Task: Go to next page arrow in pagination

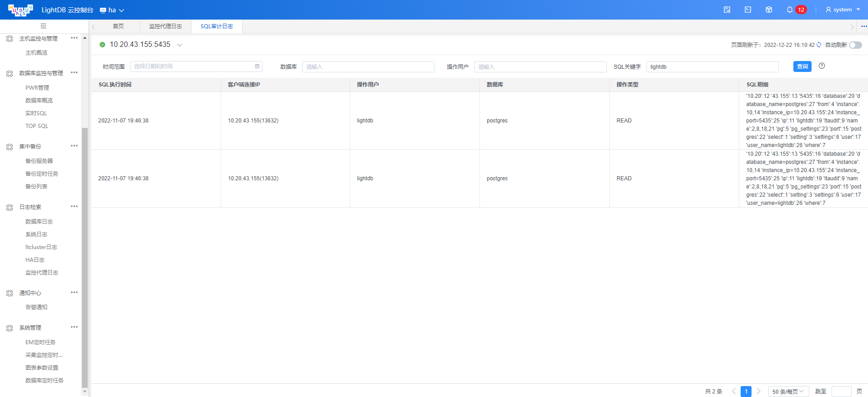Action: tap(758, 391)
